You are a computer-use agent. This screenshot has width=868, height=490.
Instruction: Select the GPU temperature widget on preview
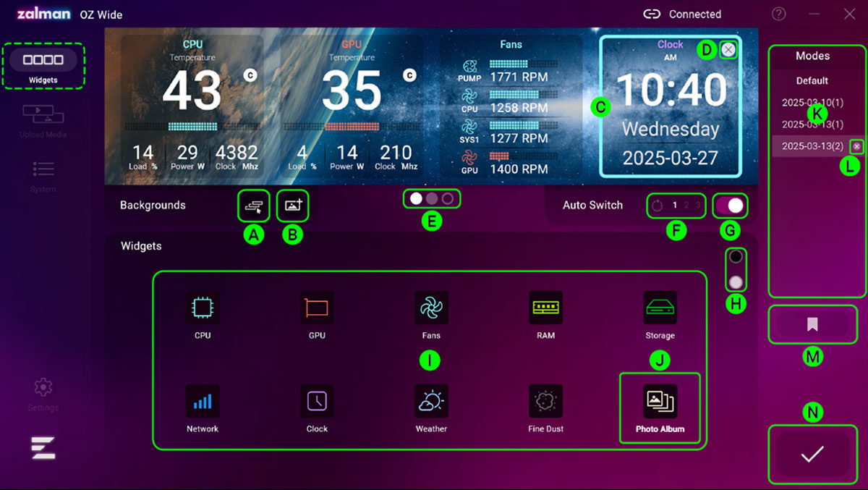coord(352,106)
